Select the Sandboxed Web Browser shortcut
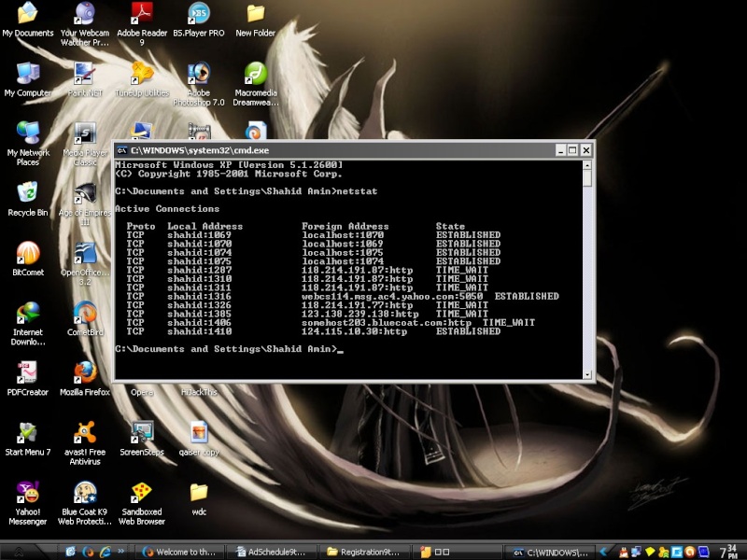 [x=142, y=503]
